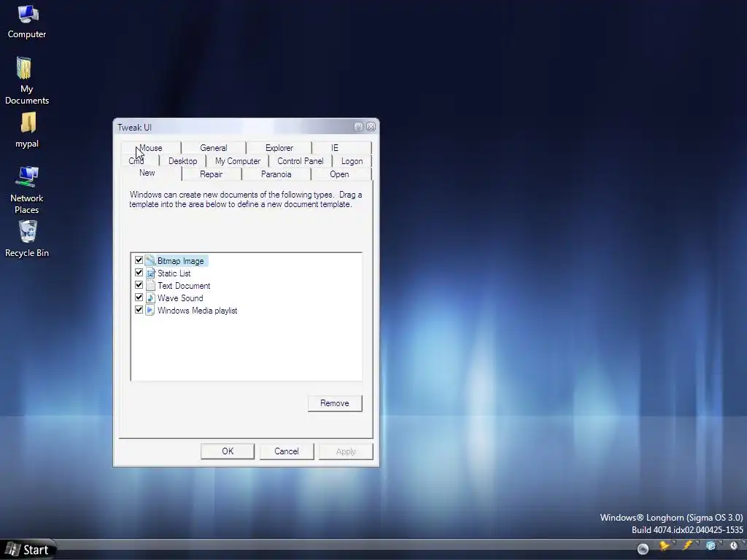Click the Tweak UI help question-mark button
Screen dimensions: 747x560
point(359,127)
